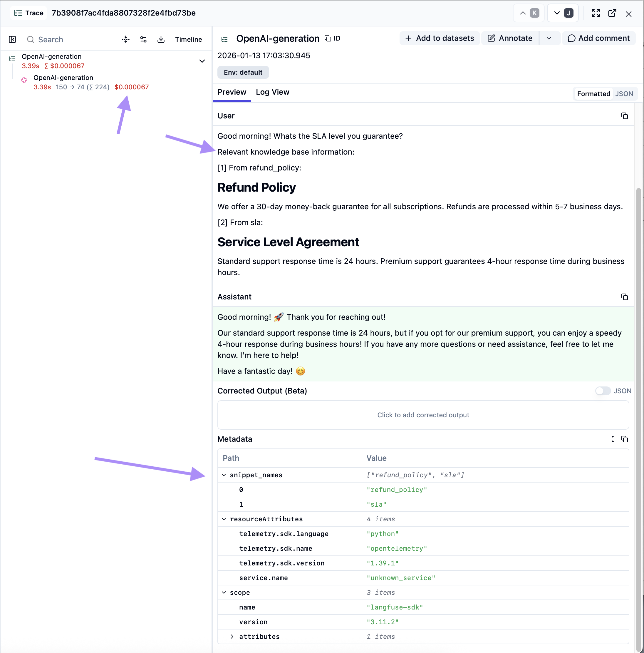Image resolution: width=644 pixels, height=653 pixels.
Task: Click the telemetry.sdk.language row
Action: pos(423,534)
